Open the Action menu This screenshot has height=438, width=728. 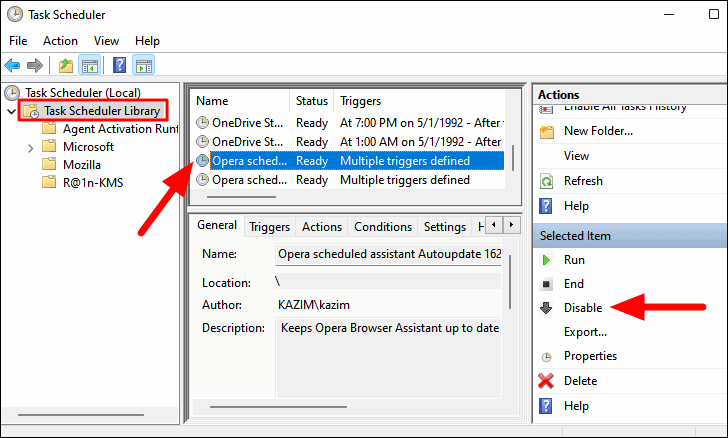60,41
